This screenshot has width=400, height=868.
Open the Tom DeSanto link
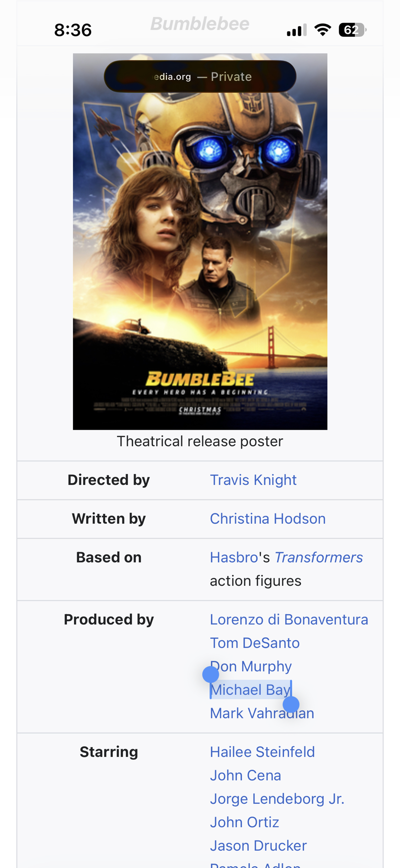255,643
